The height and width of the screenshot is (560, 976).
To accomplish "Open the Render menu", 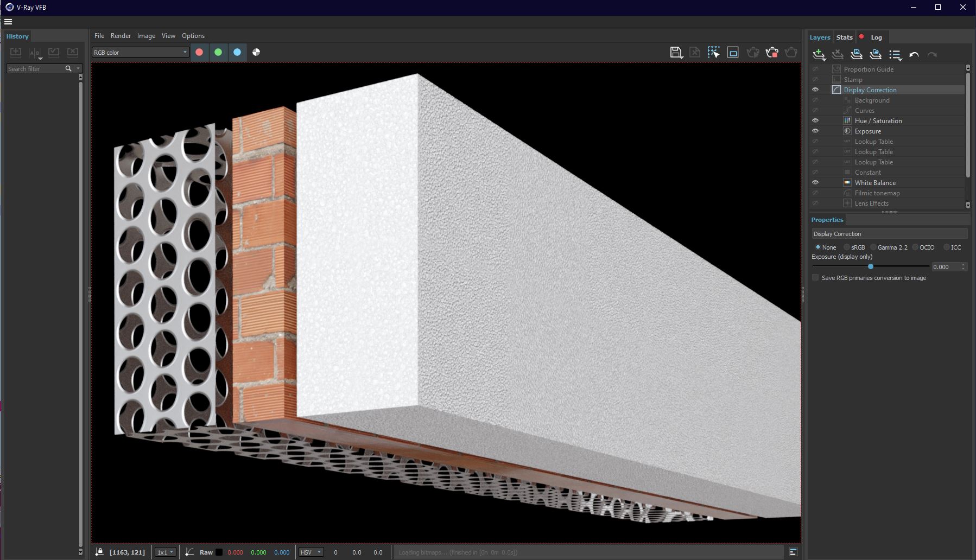I will pos(121,36).
